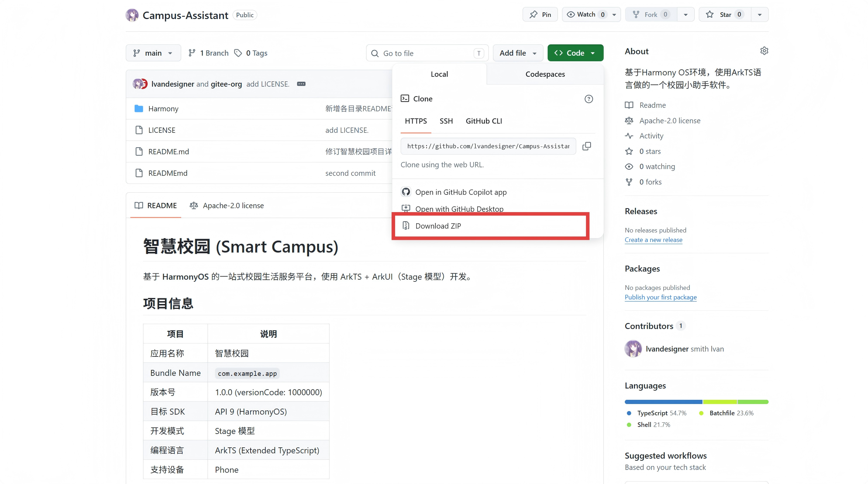
Task: Open the Batchfile 23.6% language link
Action: coord(727,413)
